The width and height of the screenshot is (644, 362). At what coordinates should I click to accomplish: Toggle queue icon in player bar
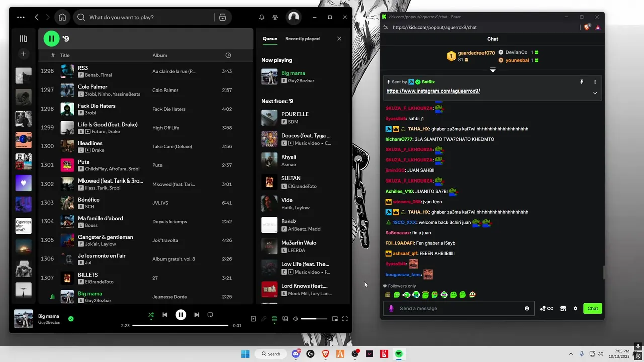tap(274, 319)
